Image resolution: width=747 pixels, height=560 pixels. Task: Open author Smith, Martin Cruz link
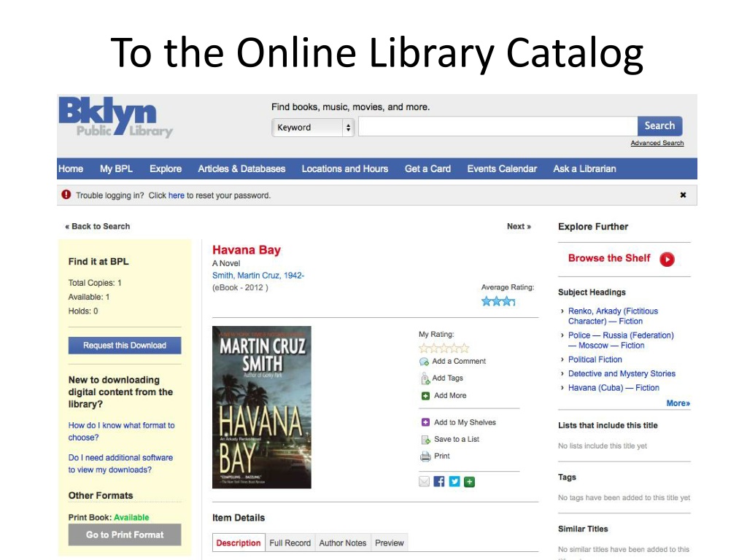point(258,275)
